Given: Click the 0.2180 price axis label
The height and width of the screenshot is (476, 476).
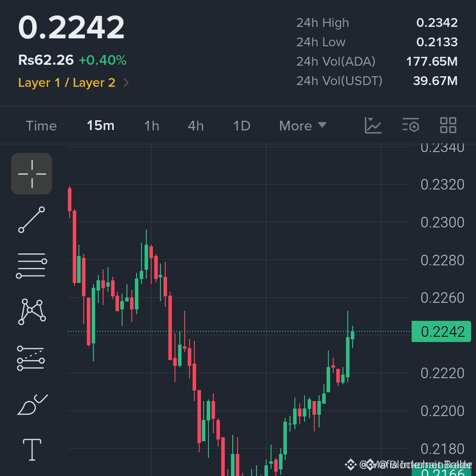Looking at the screenshot, I should [443, 449].
